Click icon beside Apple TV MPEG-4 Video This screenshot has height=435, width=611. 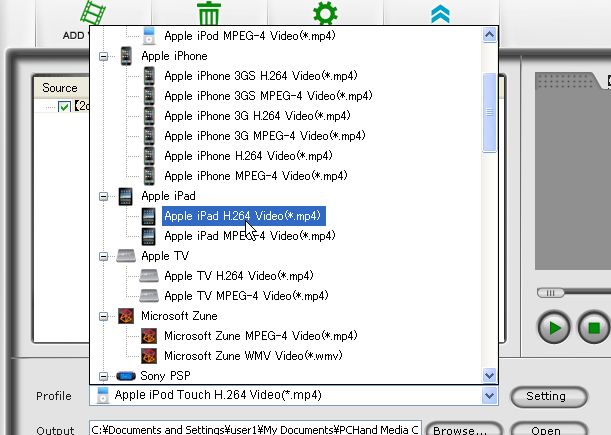pos(149,296)
